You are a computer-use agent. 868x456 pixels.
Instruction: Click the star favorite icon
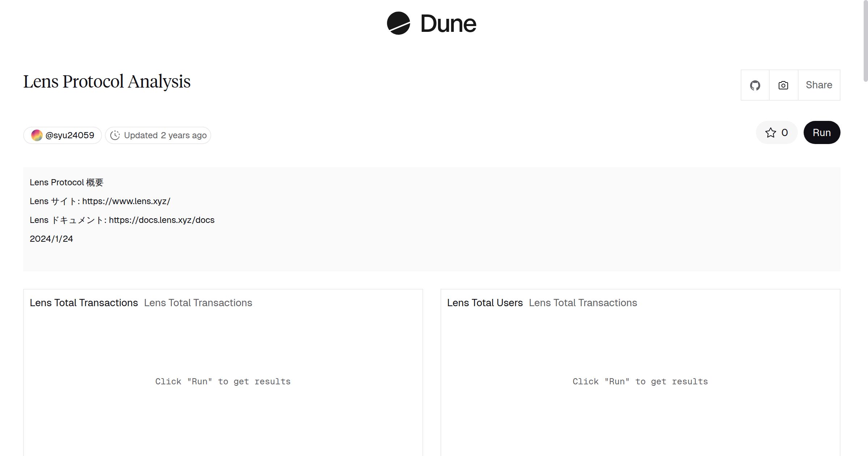point(770,132)
